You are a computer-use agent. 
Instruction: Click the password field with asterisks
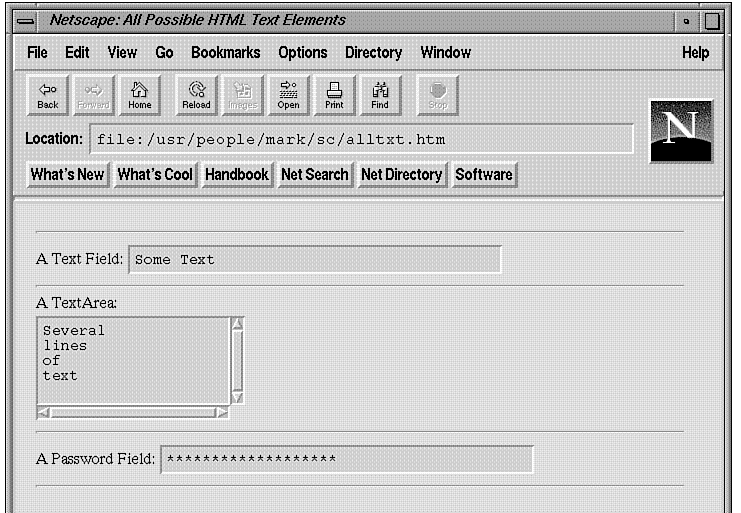(346, 459)
